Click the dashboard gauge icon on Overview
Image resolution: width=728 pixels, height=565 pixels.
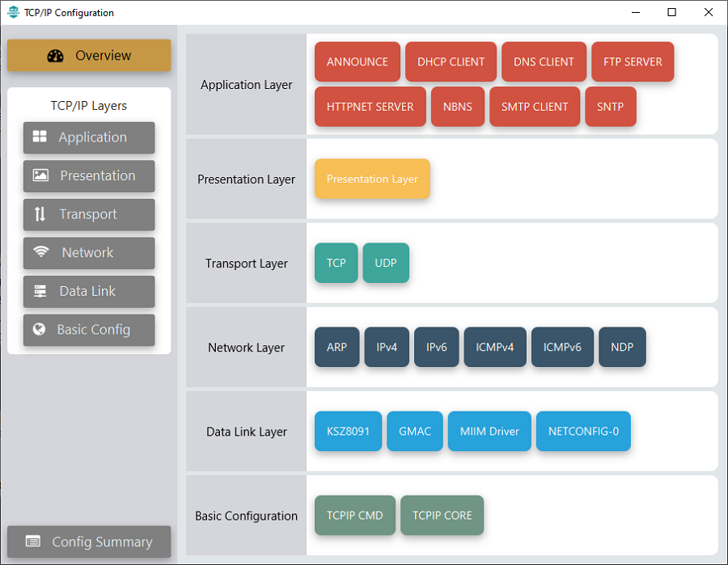[55, 56]
